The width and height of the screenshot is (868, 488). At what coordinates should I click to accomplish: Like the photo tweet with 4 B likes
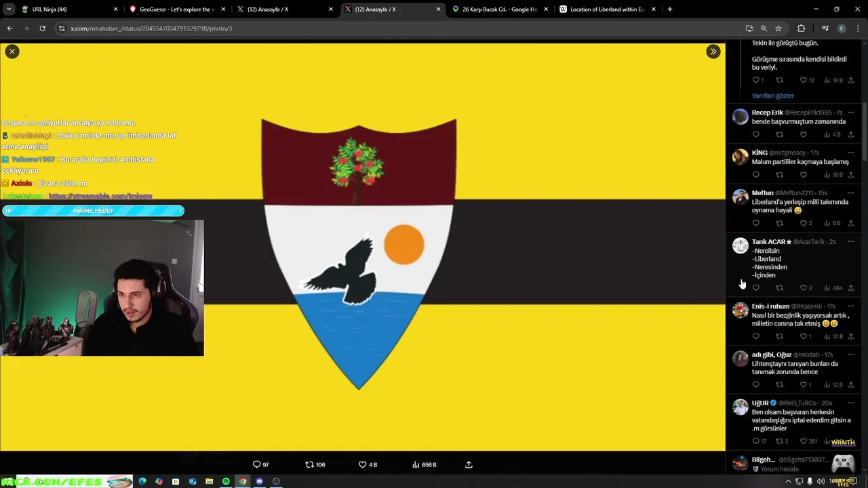pyautogui.click(x=368, y=464)
